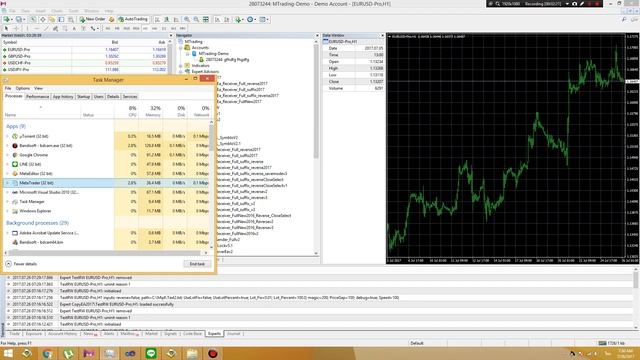Open the Journal tab in Terminal

tap(233, 334)
